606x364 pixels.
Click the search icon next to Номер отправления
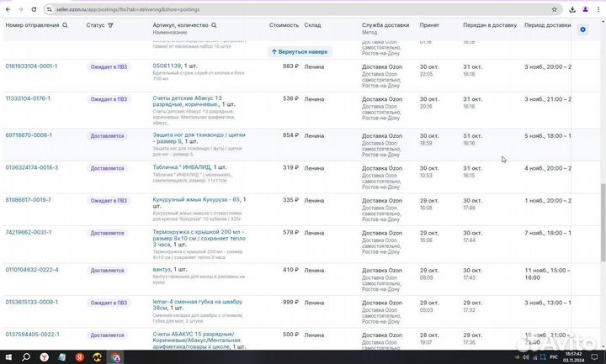point(66,25)
